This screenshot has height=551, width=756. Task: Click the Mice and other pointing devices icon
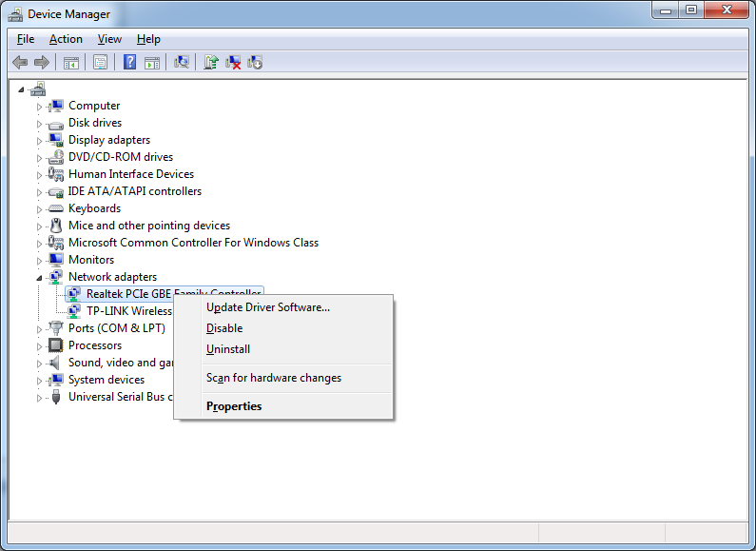(56, 226)
